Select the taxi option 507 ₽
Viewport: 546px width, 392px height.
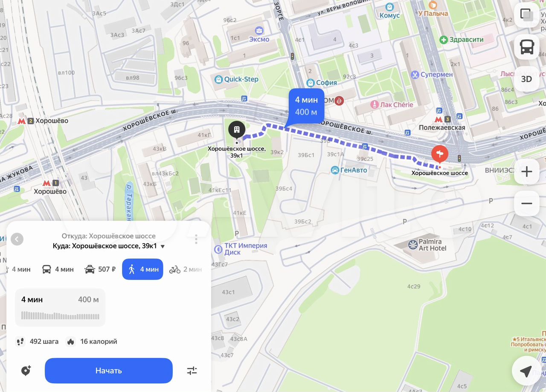tap(101, 269)
